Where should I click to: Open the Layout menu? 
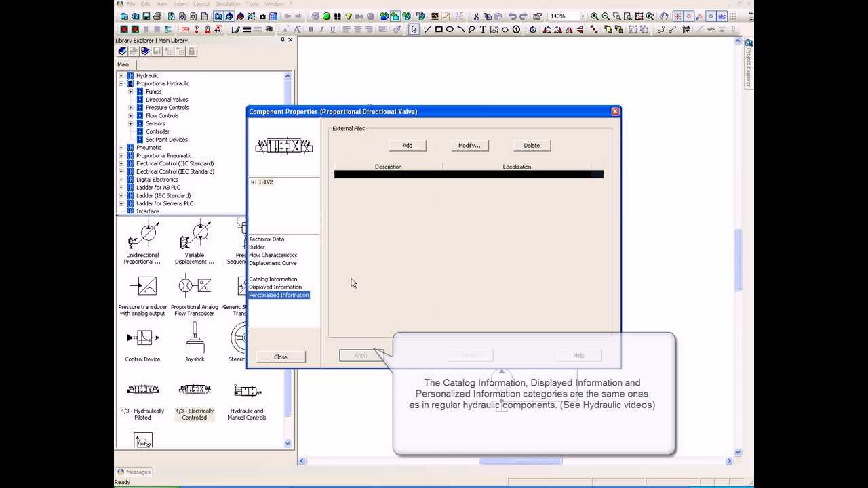coord(201,4)
